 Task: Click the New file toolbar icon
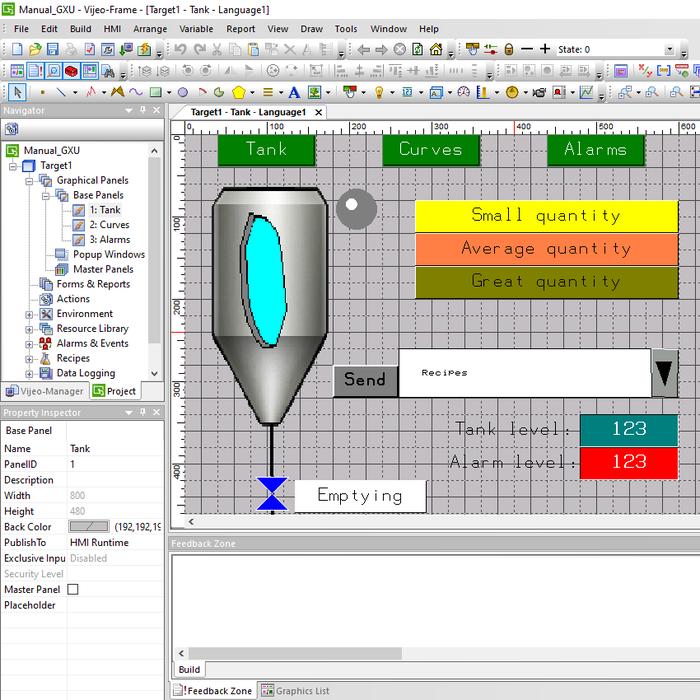point(15,49)
